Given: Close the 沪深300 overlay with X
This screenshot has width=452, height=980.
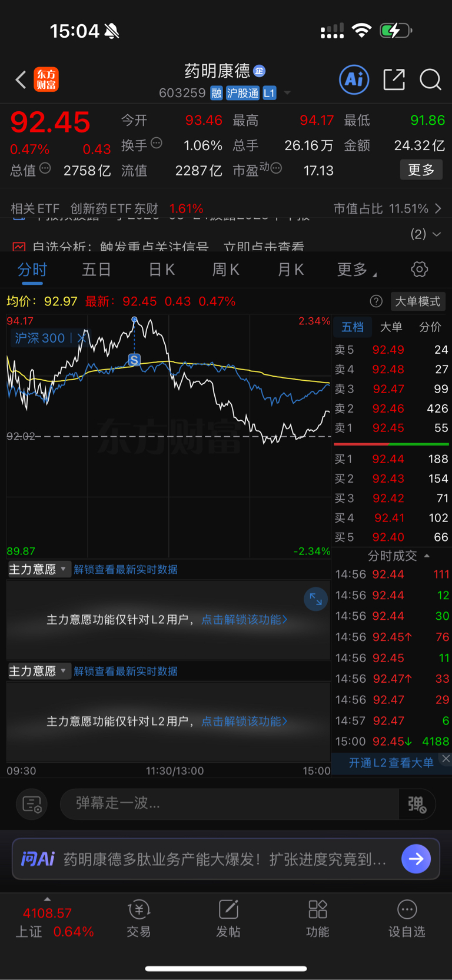Looking at the screenshot, I should (81, 338).
